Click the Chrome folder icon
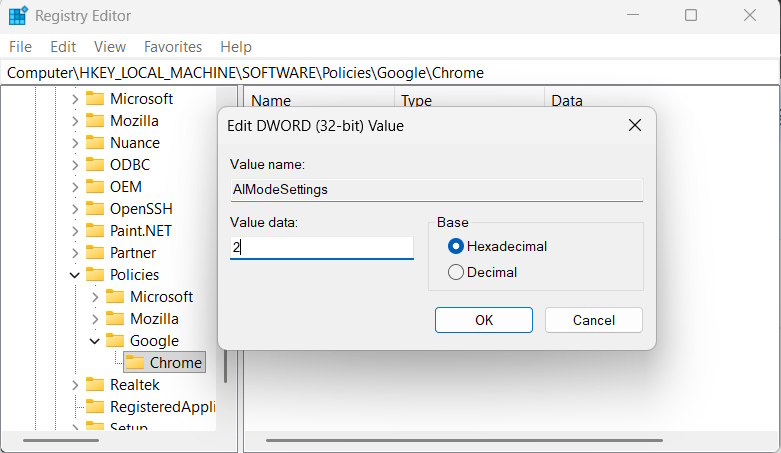Screen dimensions: 781x453 (134, 362)
